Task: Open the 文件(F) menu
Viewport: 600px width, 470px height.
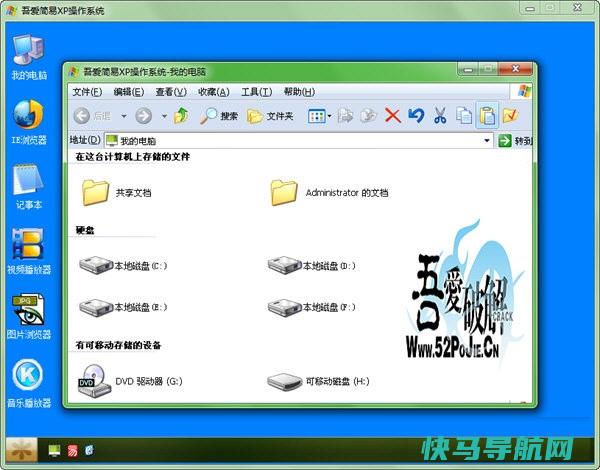Action: [87, 92]
